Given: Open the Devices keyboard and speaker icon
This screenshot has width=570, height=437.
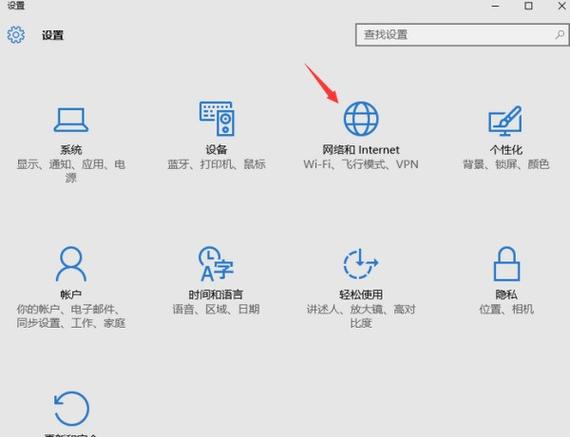Looking at the screenshot, I should tap(217, 119).
